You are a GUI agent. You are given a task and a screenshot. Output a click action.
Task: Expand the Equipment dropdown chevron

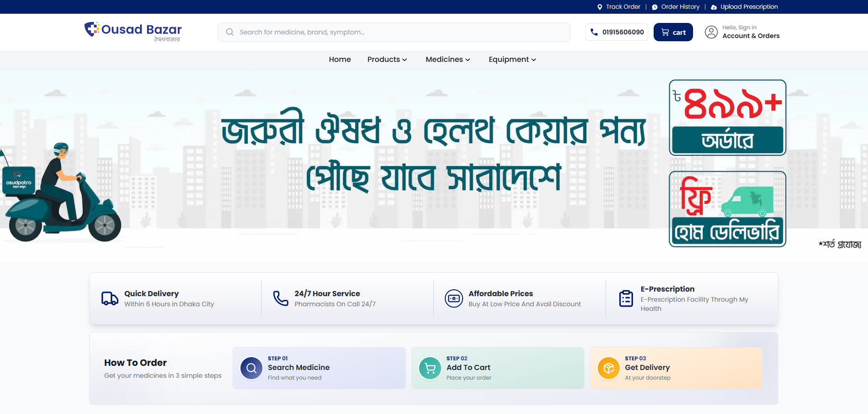[x=534, y=60]
